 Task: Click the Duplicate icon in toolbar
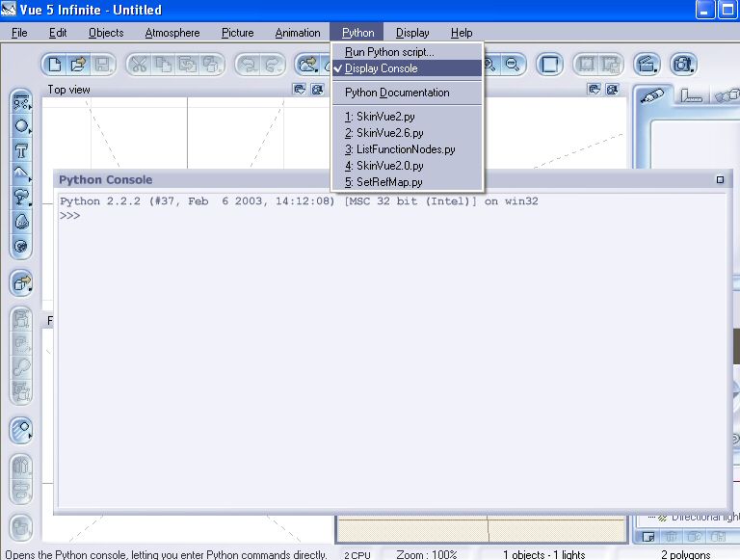pyautogui.click(x=211, y=65)
